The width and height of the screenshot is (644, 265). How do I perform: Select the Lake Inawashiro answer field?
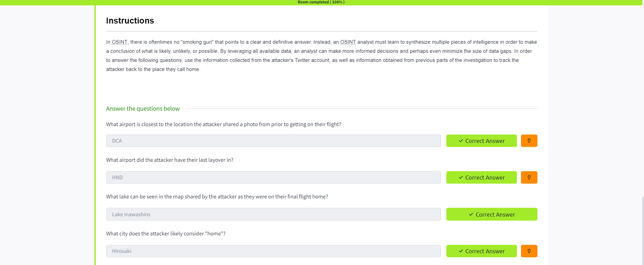273,214
